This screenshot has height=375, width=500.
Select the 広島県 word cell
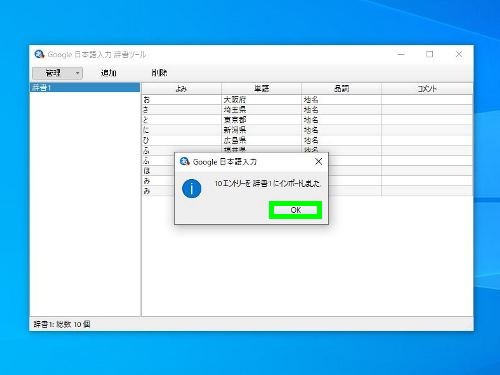[x=261, y=140]
